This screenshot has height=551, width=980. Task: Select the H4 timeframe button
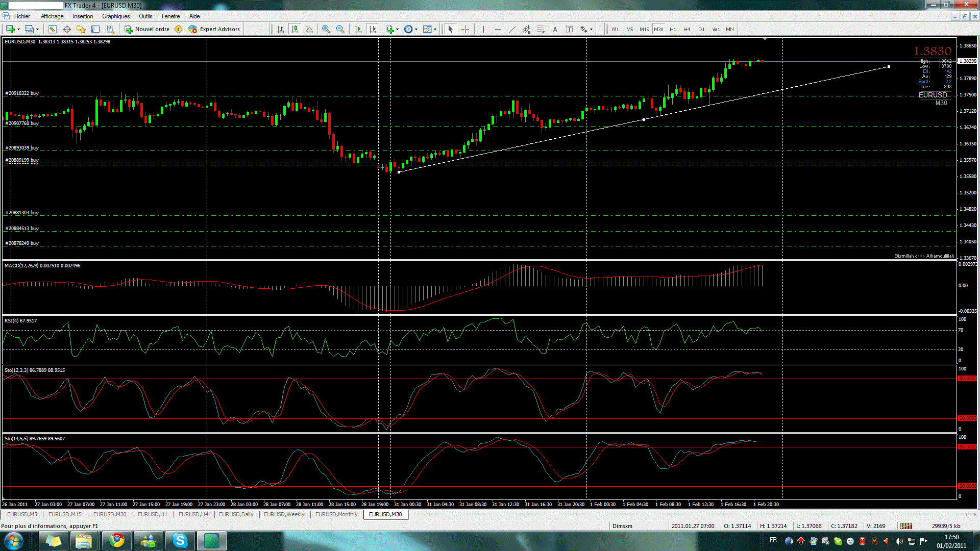[x=687, y=29]
